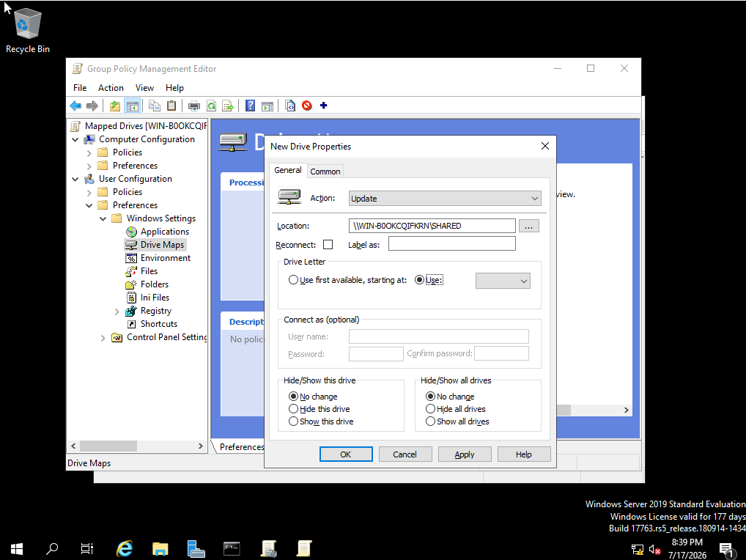
Task: Collapse the Windows Settings node
Action: (103, 218)
